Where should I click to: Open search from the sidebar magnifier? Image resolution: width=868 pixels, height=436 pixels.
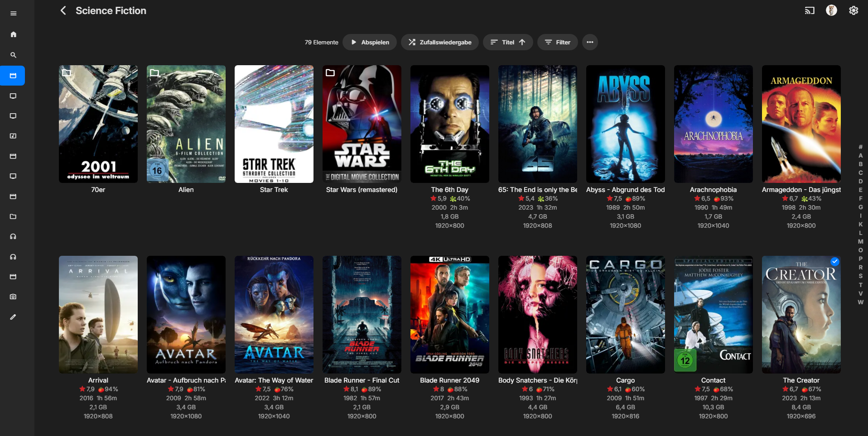click(x=13, y=55)
